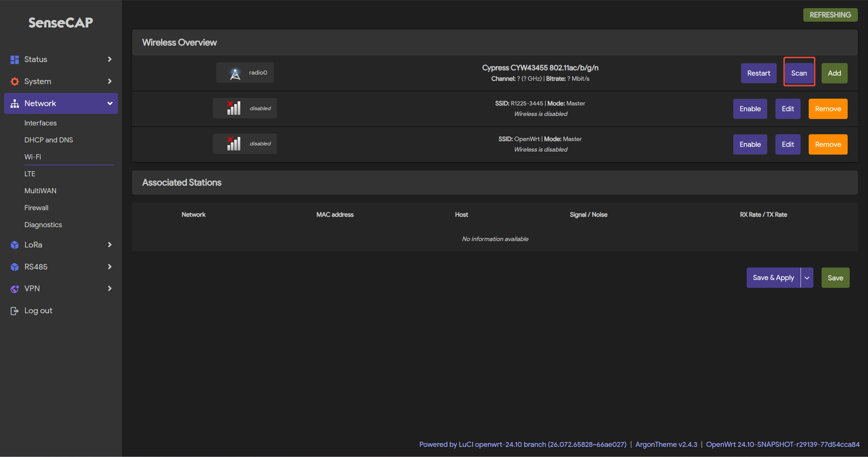This screenshot has height=457, width=868.
Task: Click the Status grid icon in sidebar
Action: pos(15,60)
